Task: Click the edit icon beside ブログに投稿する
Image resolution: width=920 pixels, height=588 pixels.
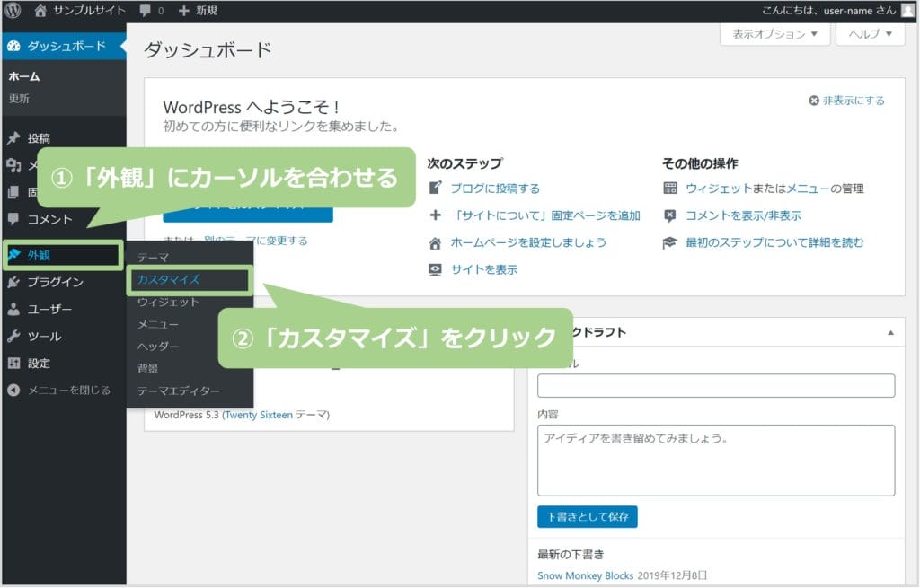Action: (435, 188)
